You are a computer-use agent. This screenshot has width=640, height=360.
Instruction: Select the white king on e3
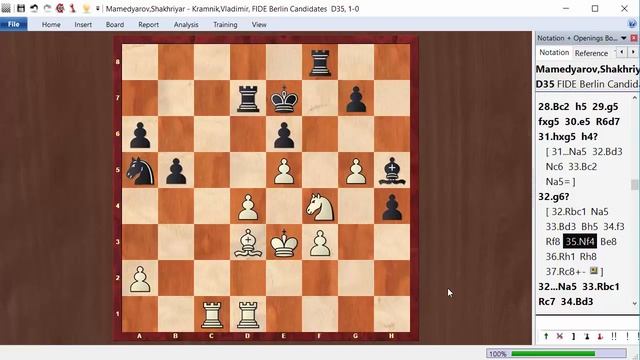click(284, 243)
